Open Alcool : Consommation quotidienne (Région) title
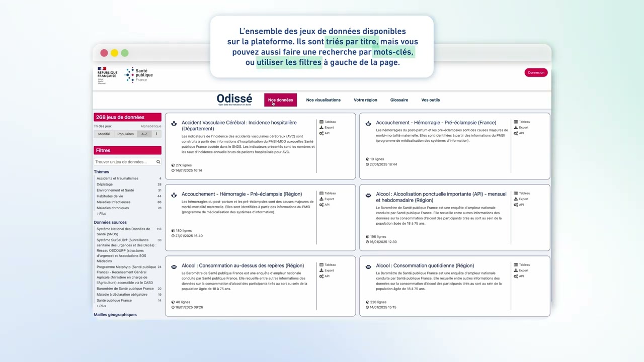 [425, 265]
